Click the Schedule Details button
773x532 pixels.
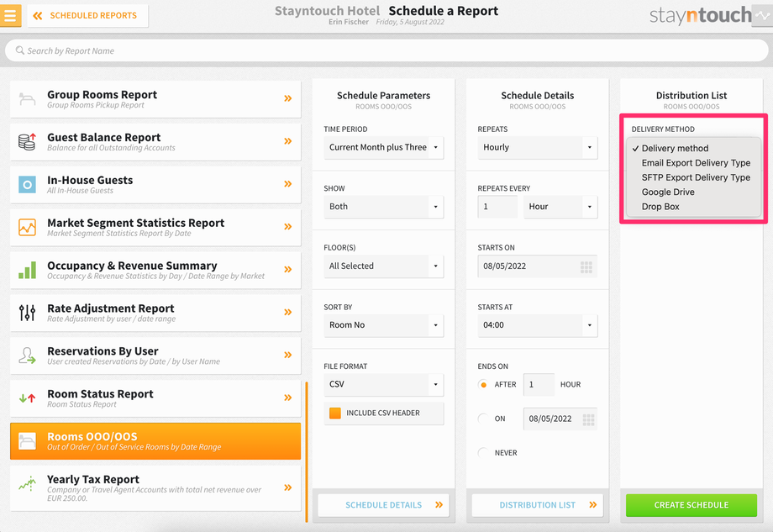(383, 505)
